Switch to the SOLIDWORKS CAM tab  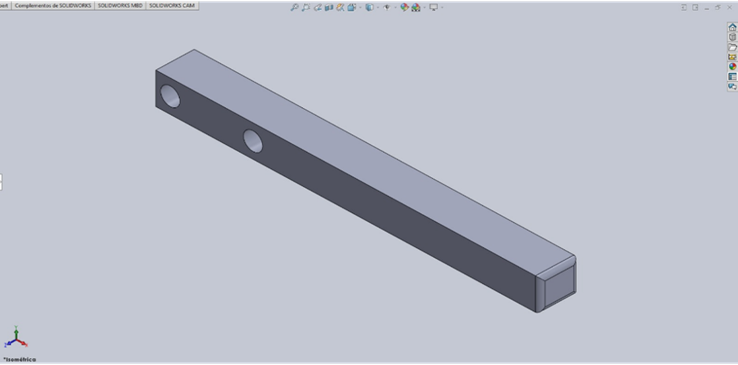[172, 6]
